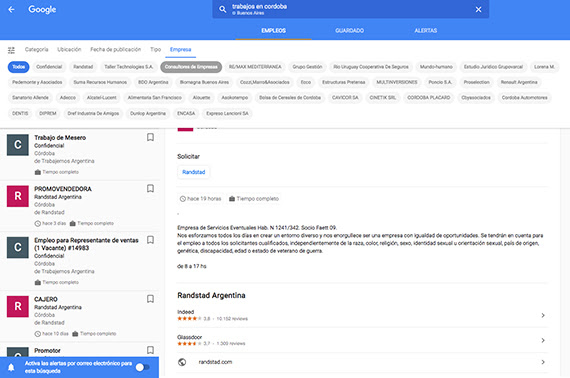Filter by ENCASA chip
The image size is (570, 378).
186,113
